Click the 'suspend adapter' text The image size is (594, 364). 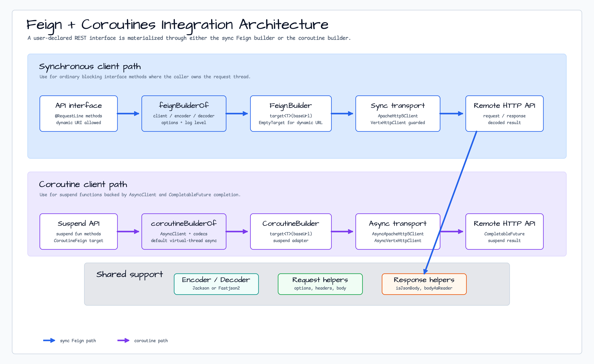[x=291, y=241]
